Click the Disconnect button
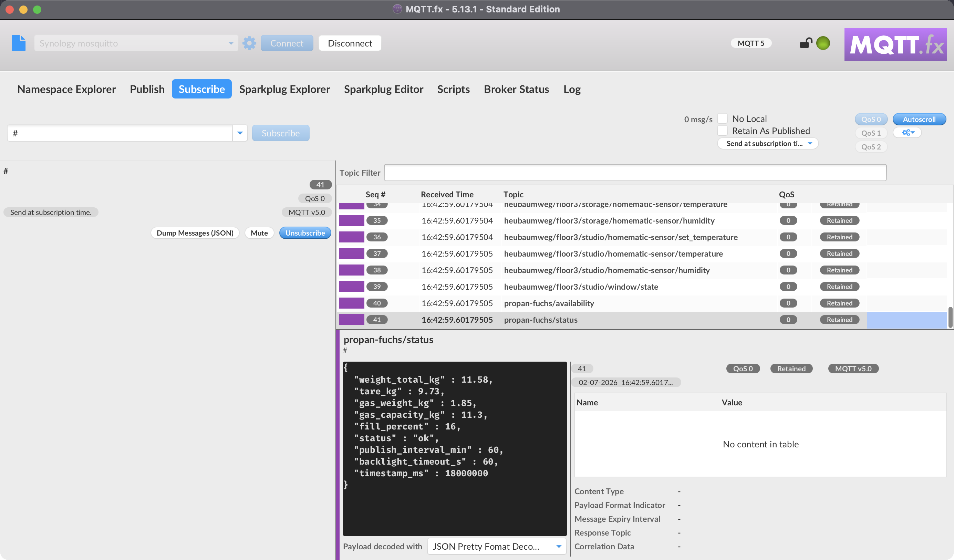The width and height of the screenshot is (954, 560). tap(350, 43)
